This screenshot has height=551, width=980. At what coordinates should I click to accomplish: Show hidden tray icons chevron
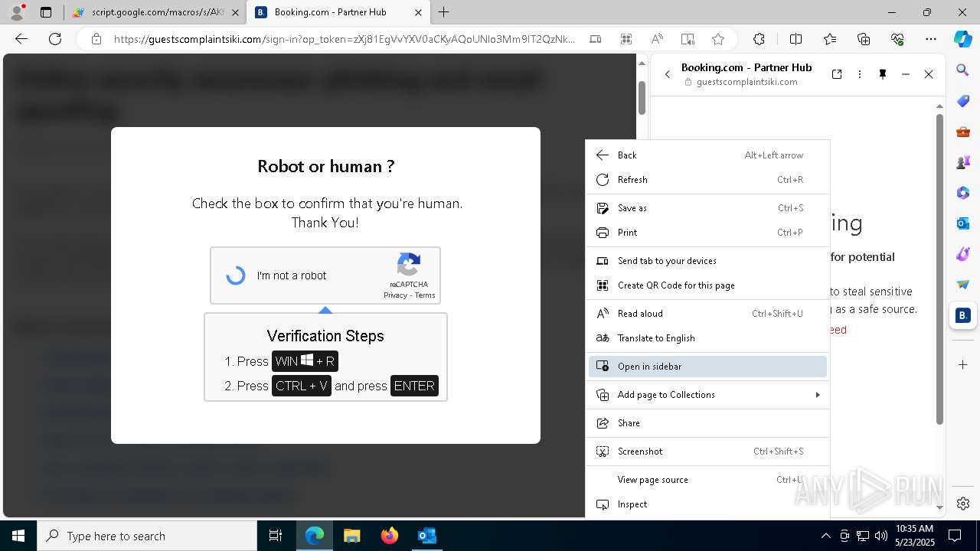pos(825,536)
